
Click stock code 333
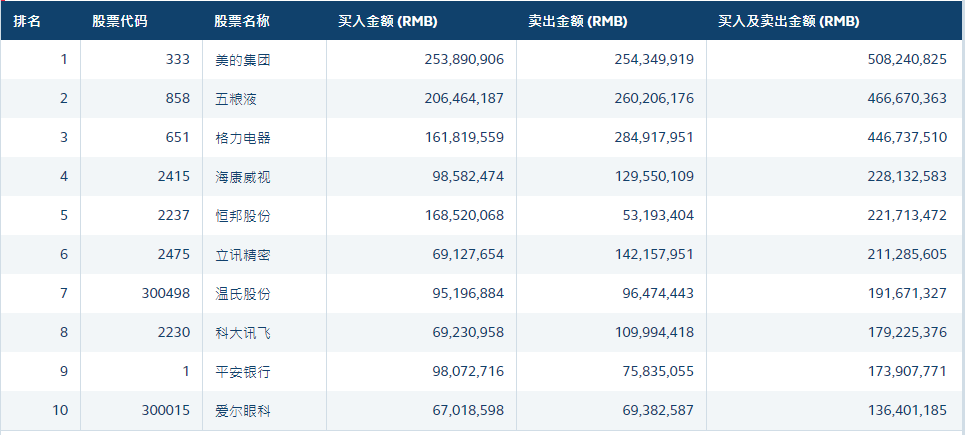[x=178, y=60]
